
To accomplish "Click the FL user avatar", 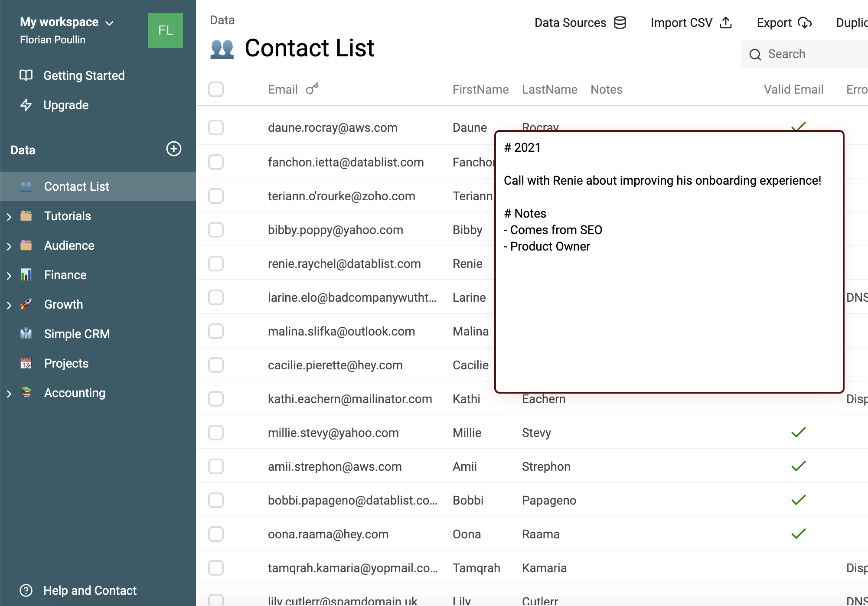I will pos(165,30).
